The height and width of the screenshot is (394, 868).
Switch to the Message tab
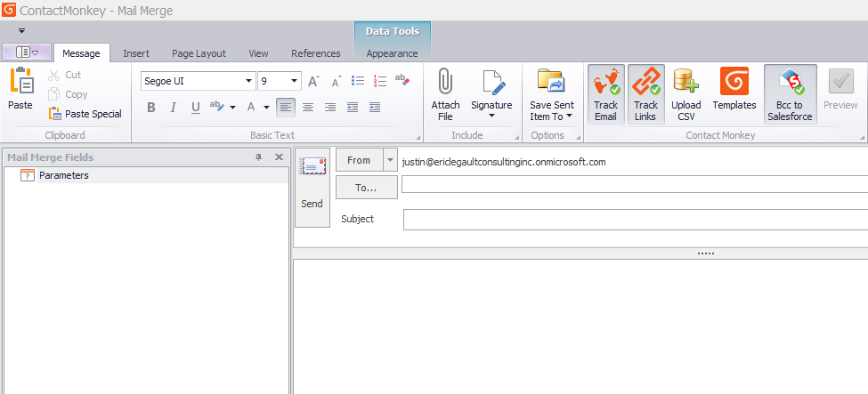(x=81, y=53)
